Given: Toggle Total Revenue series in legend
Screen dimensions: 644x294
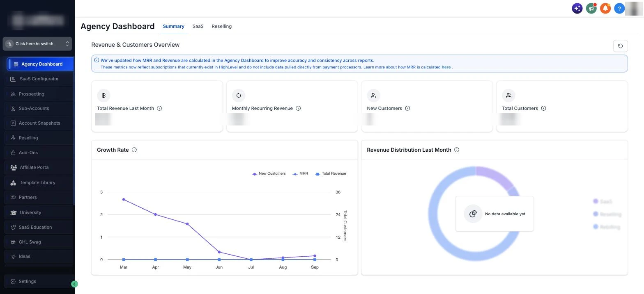Looking at the screenshot, I should coord(331,173).
